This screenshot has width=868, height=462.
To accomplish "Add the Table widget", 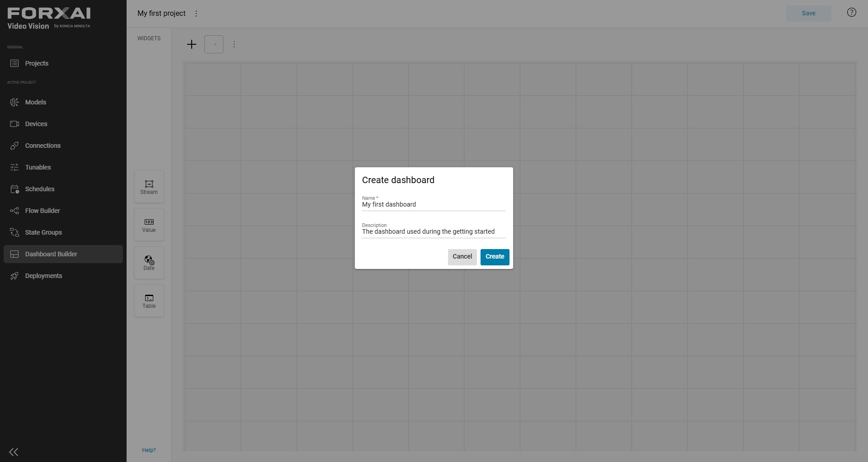I will click(x=149, y=301).
